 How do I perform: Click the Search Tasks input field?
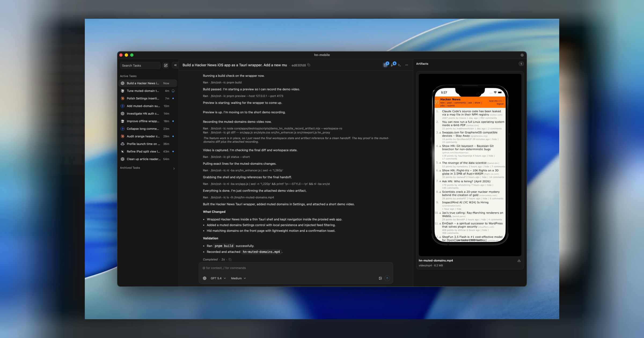(x=140, y=65)
